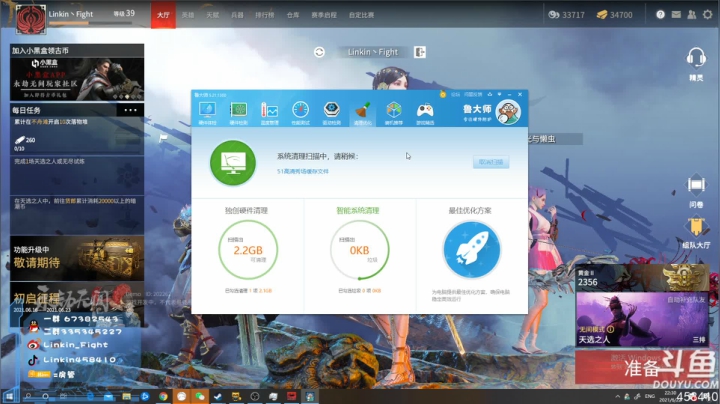Open the feedback link in Ludashi title bar
Screen dimensions: 720x404
[x=472, y=95]
